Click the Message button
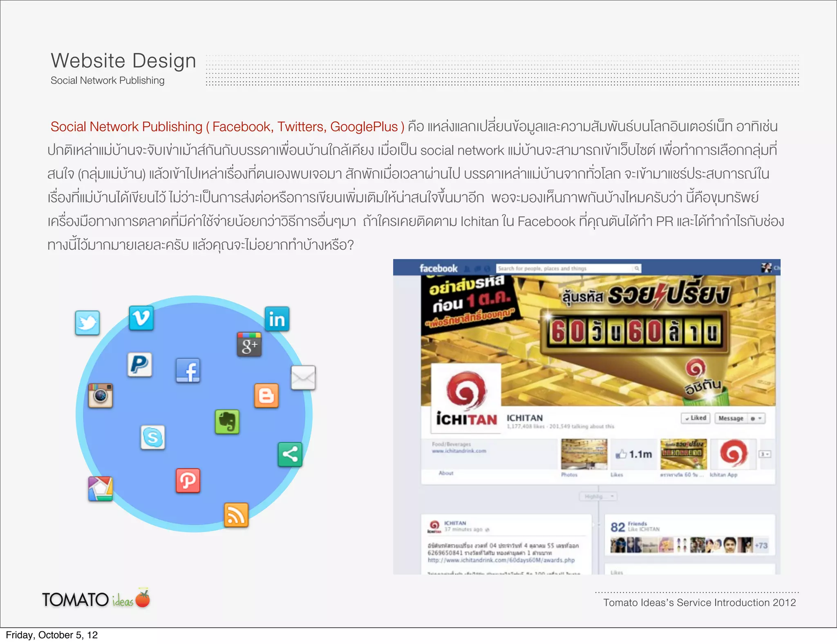 (x=731, y=418)
